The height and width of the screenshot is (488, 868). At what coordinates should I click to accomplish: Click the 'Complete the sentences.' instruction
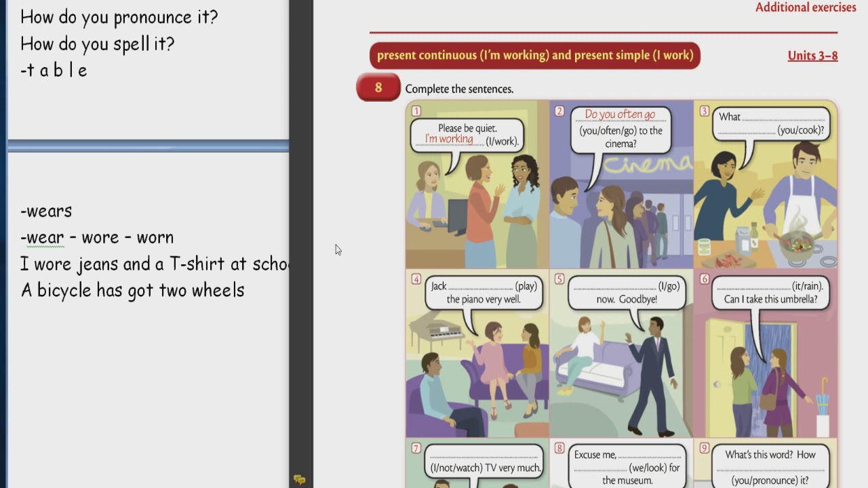pos(459,89)
